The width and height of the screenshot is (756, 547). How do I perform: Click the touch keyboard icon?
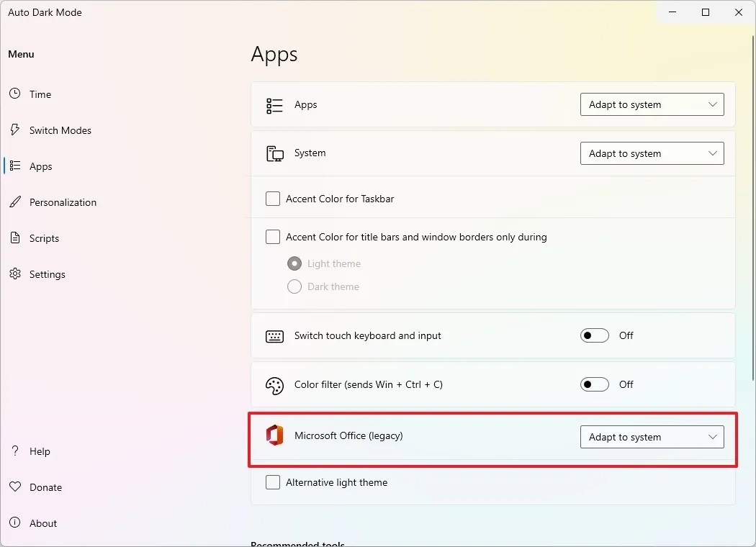(274, 335)
